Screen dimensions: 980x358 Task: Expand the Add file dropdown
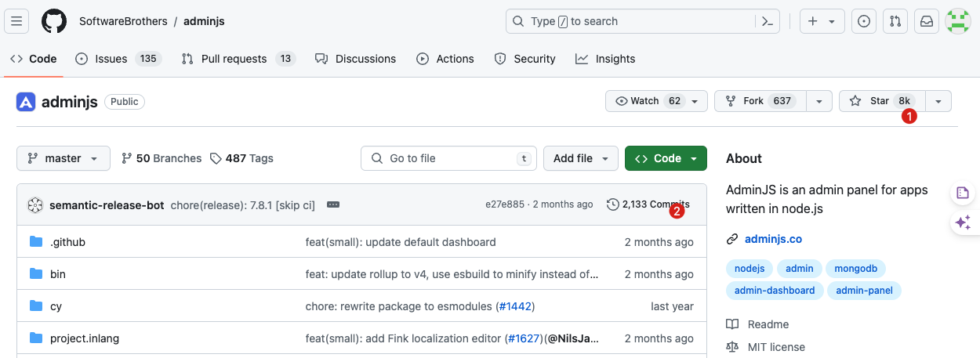(x=580, y=158)
